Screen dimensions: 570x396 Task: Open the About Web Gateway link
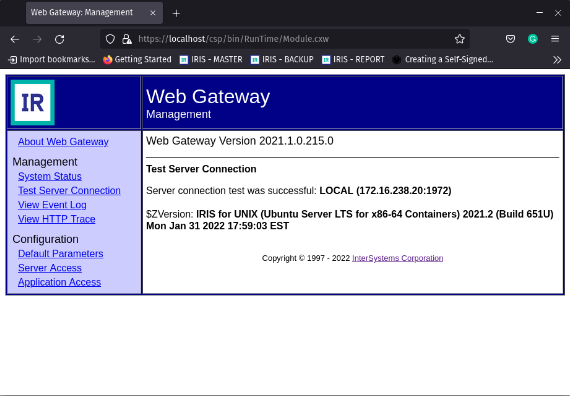[x=63, y=141]
